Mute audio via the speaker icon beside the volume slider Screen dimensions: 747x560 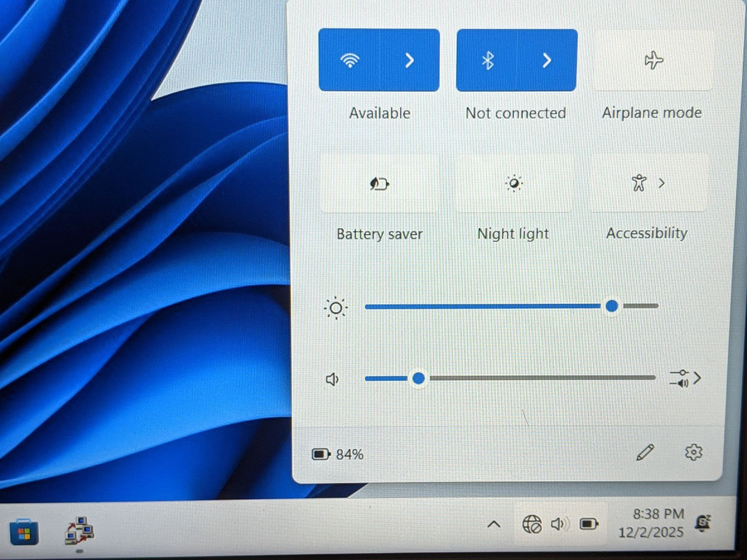[x=332, y=379]
